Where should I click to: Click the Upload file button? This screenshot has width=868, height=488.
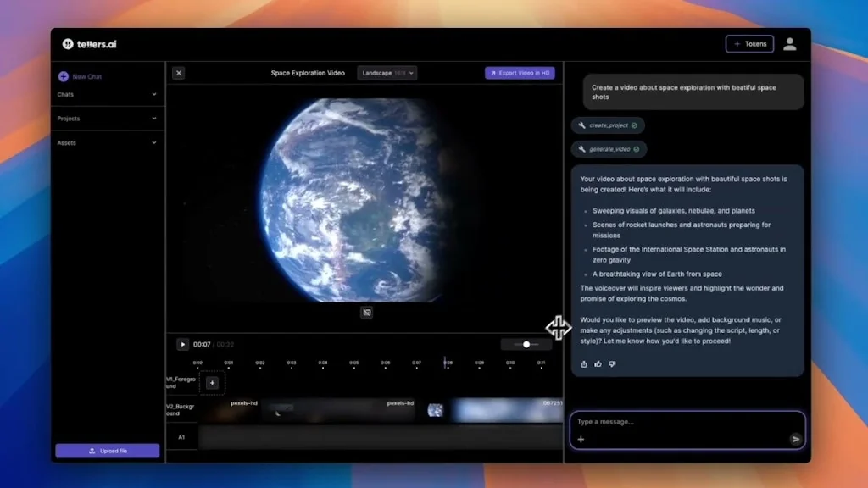tap(107, 450)
